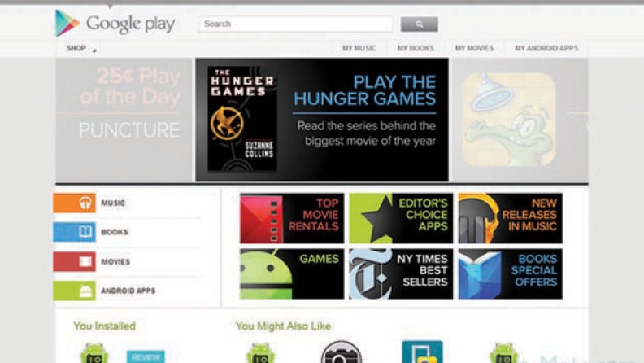Open the New Releases in Music tile
This screenshot has height=363, width=644.
click(510, 218)
